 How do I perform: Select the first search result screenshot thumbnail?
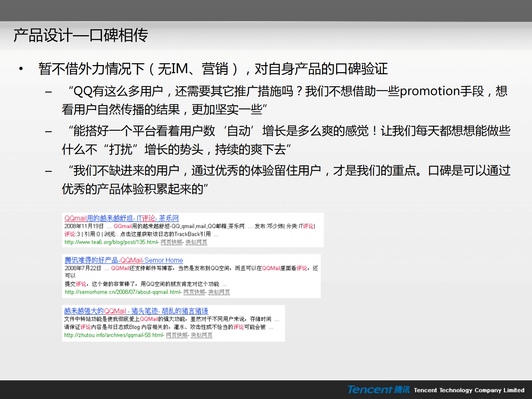pos(192,230)
